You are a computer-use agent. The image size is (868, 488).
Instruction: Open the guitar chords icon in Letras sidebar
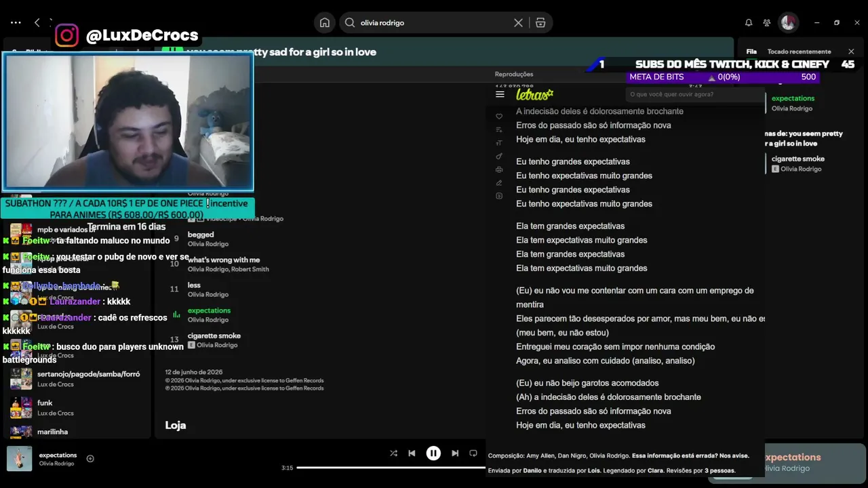[499, 156]
